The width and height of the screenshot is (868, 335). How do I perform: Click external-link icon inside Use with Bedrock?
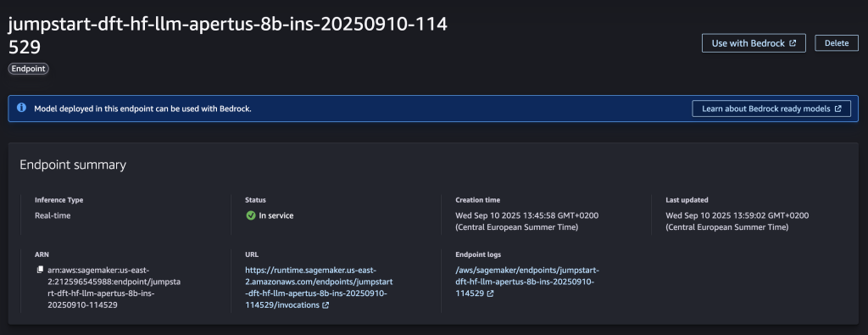(793, 43)
